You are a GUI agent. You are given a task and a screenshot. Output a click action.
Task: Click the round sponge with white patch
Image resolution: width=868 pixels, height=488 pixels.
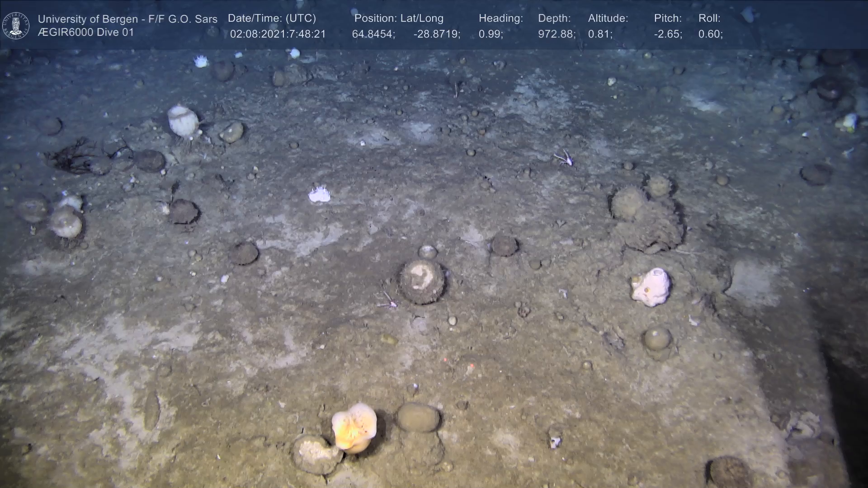[422, 281]
